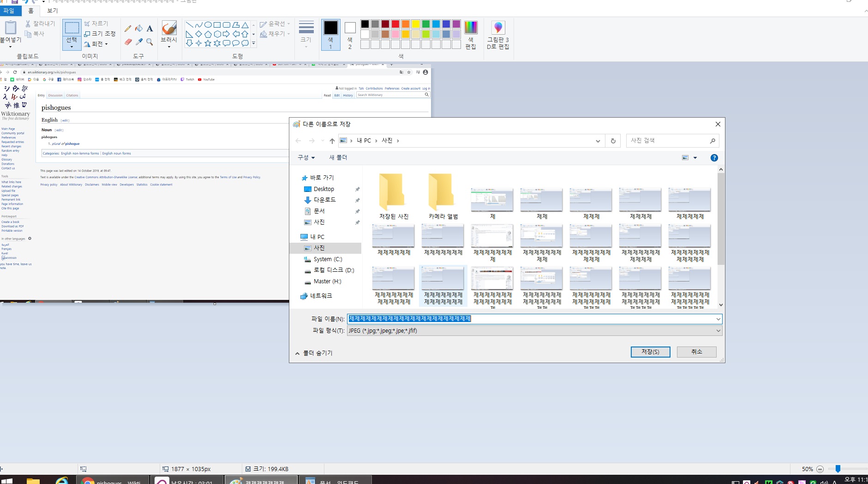Viewport: 868px width, 484px height.
Task: Open the Saved Pictures (저장된 사진) folder
Action: [x=394, y=197]
